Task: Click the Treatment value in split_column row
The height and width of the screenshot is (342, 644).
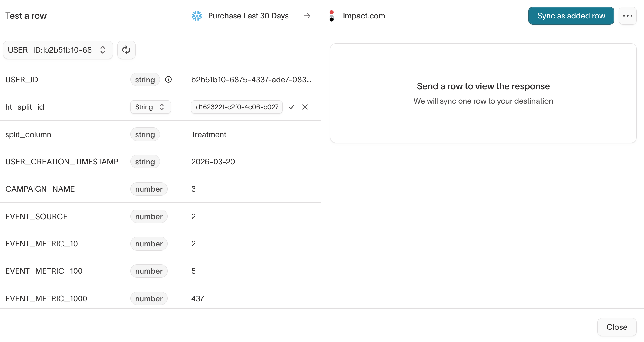Action: point(209,134)
